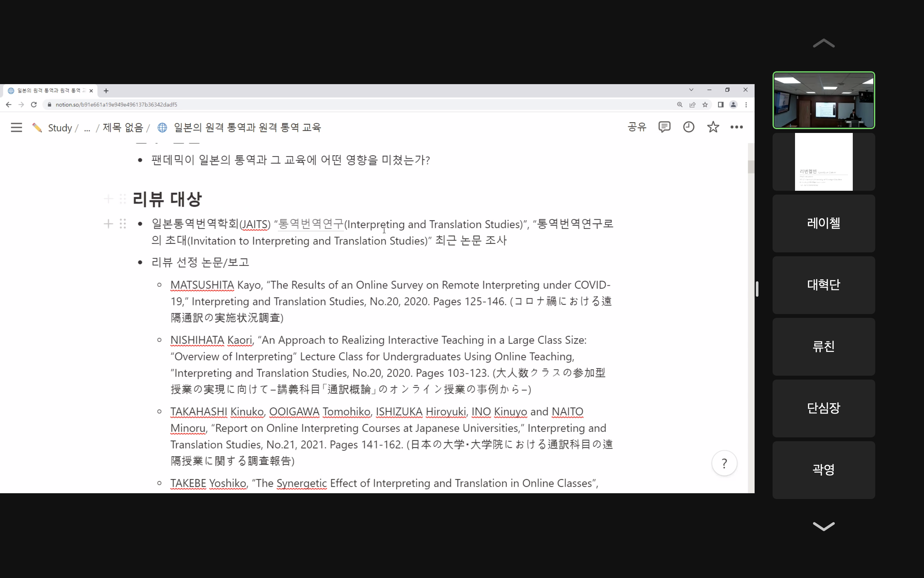Open the Notion page history clock icon
This screenshot has width=924, height=578.
click(689, 127)
